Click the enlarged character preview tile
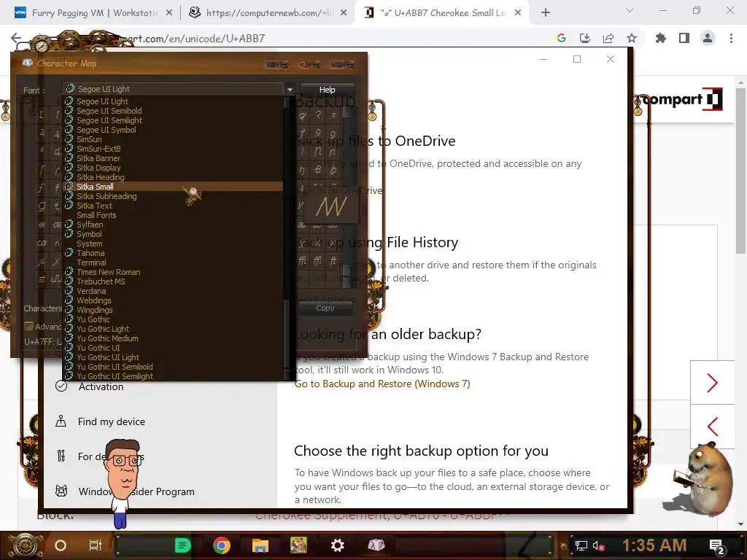Image resolution: width=747 pixels, height=560 pixels. tap(331, 206)
